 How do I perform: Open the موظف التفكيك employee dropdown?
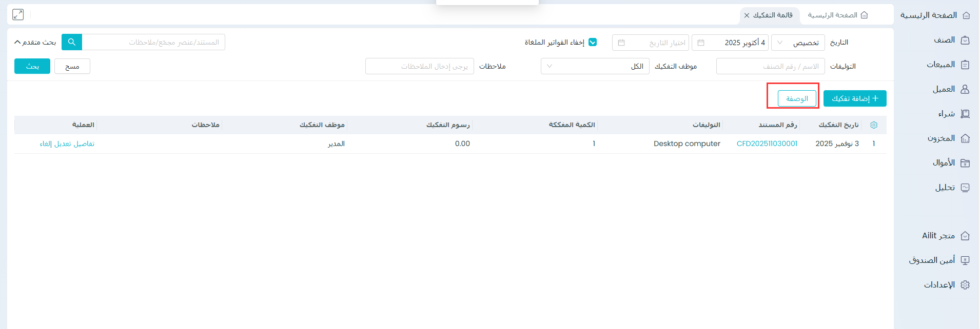click(595, 66)
